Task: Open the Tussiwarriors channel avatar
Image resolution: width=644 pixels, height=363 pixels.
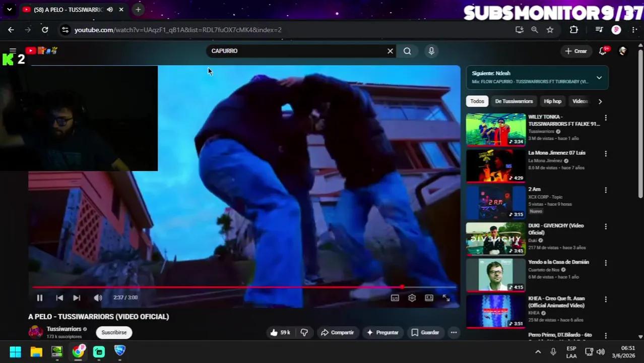Action: (x=36, y=332)
